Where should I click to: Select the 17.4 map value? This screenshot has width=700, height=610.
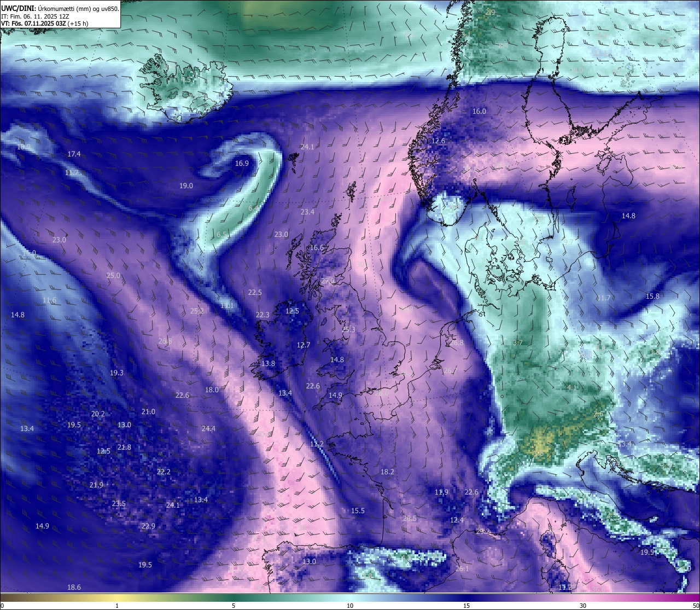pyautogui.click(x=74, y=154)
